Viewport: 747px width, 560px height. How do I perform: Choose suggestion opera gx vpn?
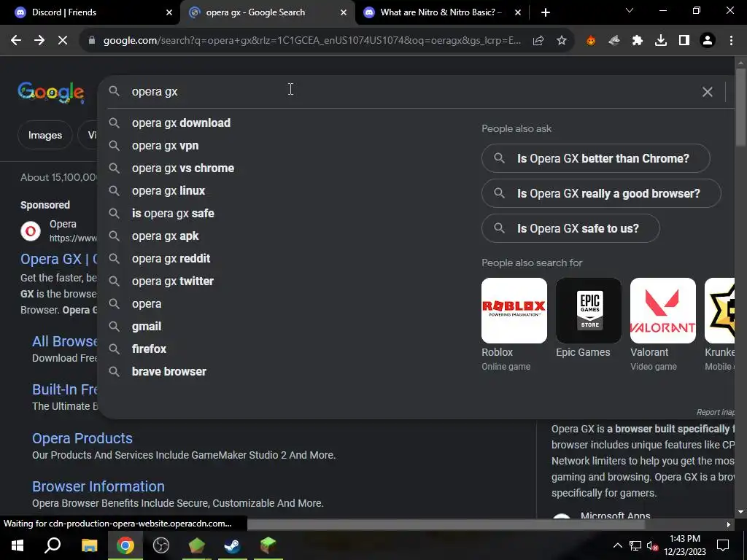[x=165, y=146]
